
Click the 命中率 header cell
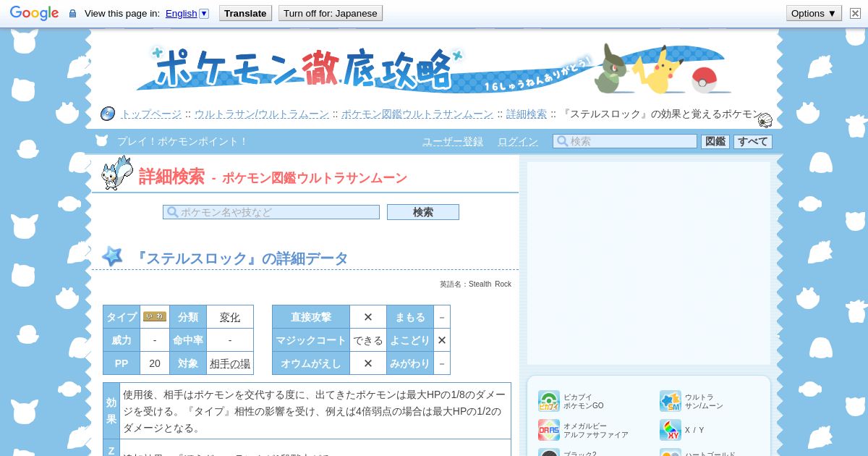(x=188, y=340)
